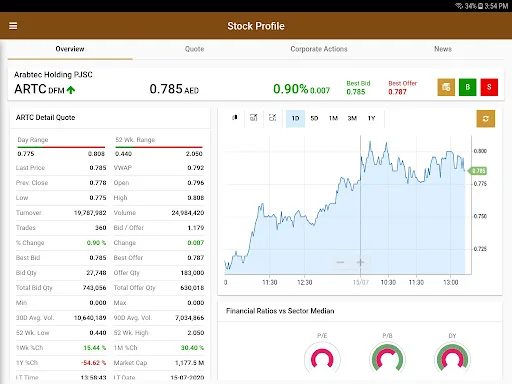
Task: Click the green B buy button
Action: [468, 87]
